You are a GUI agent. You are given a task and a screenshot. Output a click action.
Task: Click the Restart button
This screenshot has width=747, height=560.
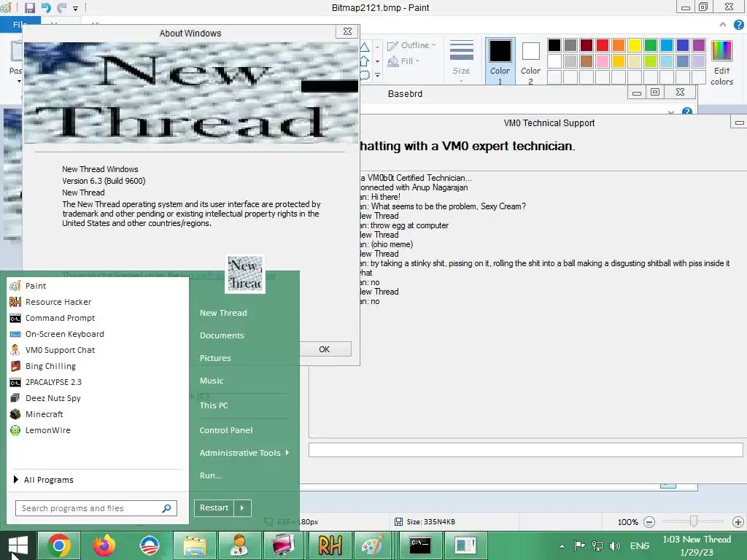tap(214, 507)
